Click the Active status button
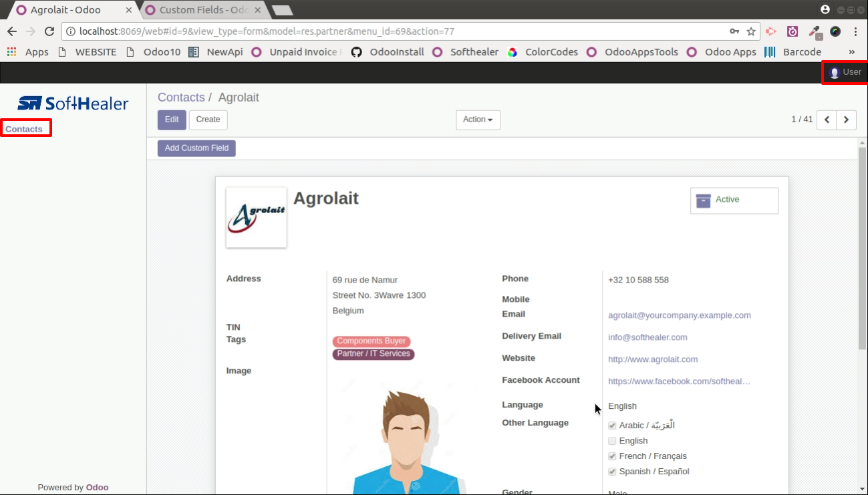Viewport: 868px width, 495px height. click(x=734, y=200)
